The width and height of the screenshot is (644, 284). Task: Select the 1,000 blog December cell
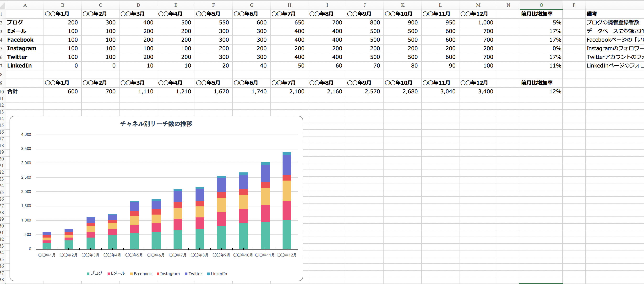(478, 23)
